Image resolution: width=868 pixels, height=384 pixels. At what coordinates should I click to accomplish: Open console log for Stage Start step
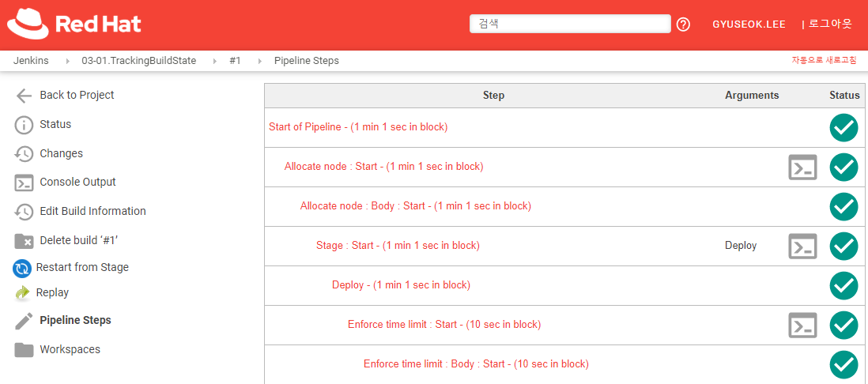pos(802,246)
